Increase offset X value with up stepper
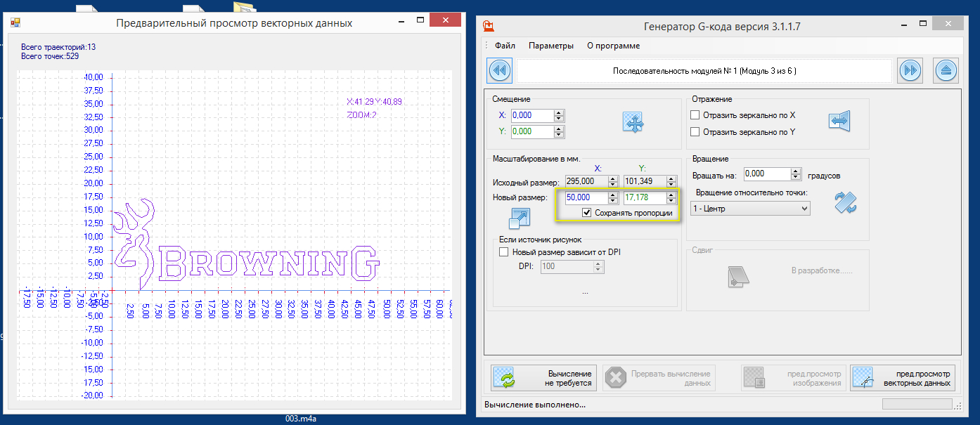980x425 pixels. click(x=559, y=112)
